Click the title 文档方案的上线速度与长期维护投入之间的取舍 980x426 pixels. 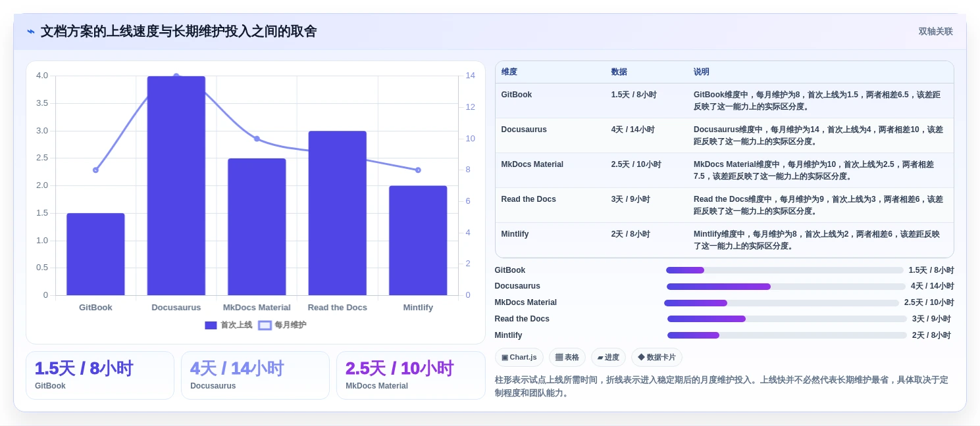click(x=178, y=32)
